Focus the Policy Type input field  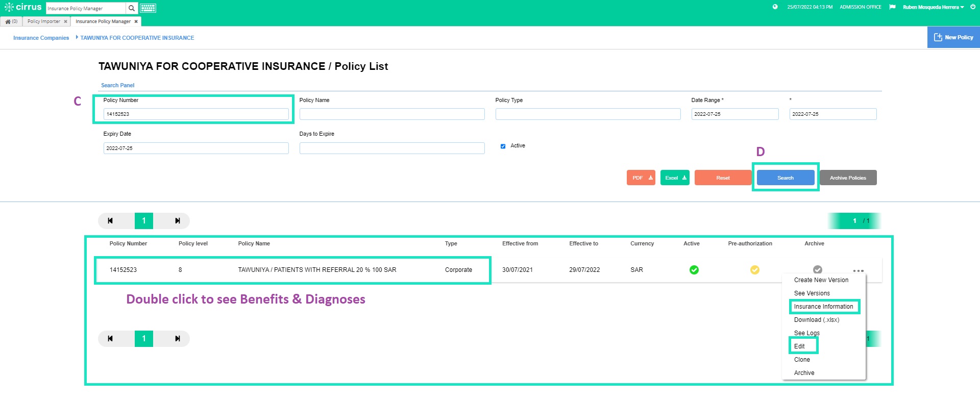[588, 114]
